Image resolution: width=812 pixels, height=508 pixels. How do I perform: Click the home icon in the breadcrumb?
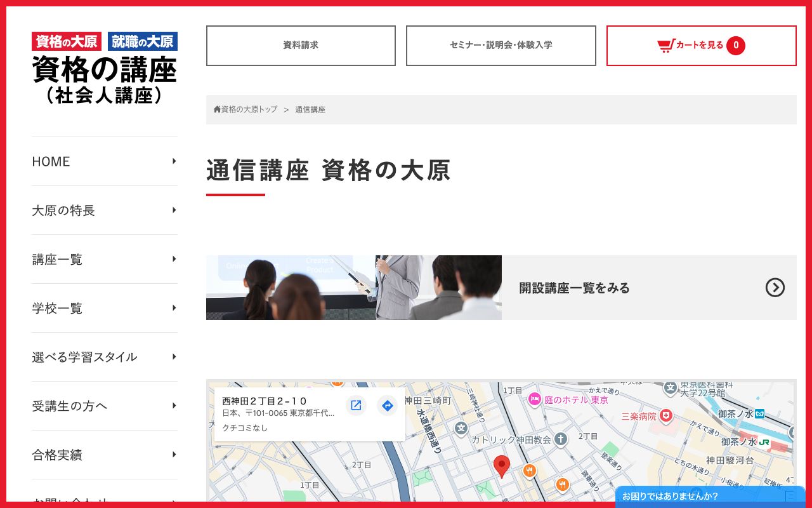(216, 109)
